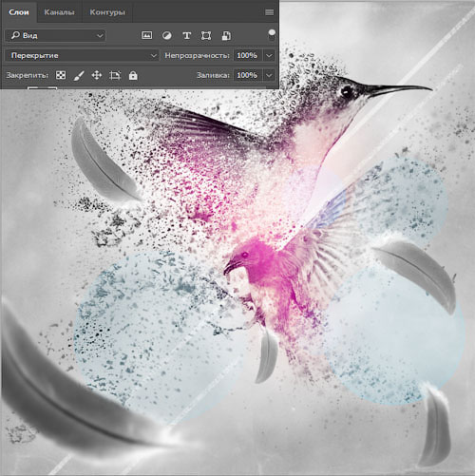The height and width of the screenshot is (476, 475).
Task: Lock layer position move icon
Action: [x=97, y=75]
